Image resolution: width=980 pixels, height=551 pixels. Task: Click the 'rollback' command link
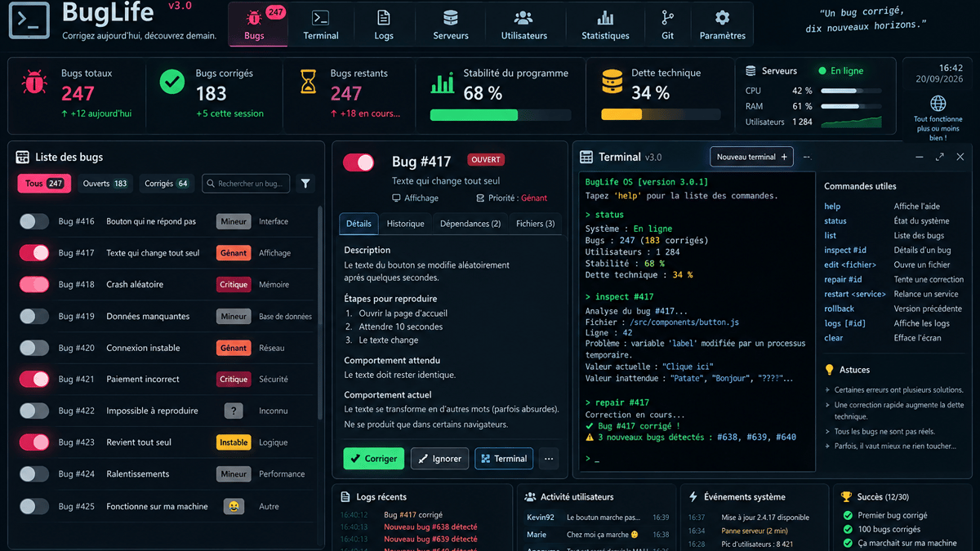[x=839, y=309]
